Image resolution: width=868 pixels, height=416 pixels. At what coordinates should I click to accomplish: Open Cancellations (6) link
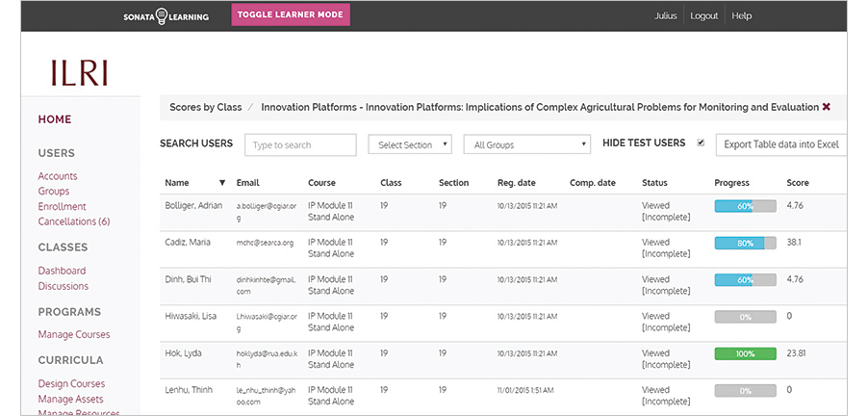[x=74, y=221]
